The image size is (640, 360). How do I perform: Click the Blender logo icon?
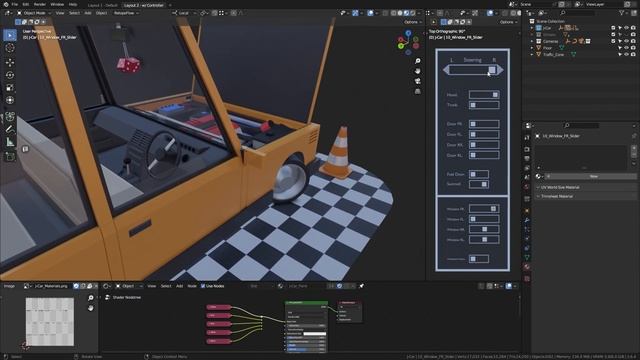[x=6, y=4]
